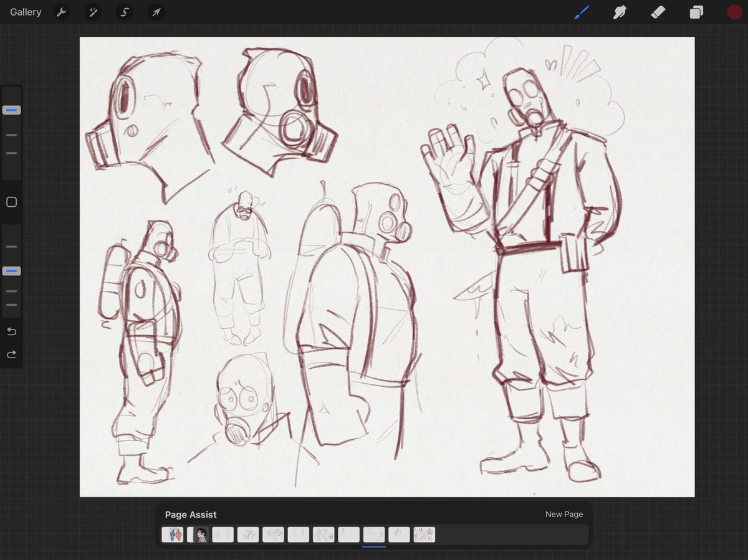Open the fourth page thumbnail in Page Assist
Viewport: 748px width, 560px height.
tap(248, 534)
